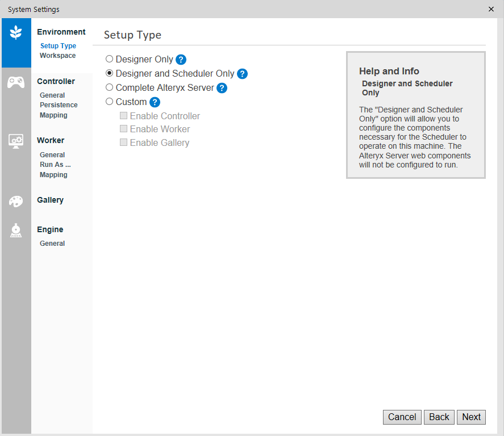
Task: Show help for Designer Only option
Action: click(181, 60)
